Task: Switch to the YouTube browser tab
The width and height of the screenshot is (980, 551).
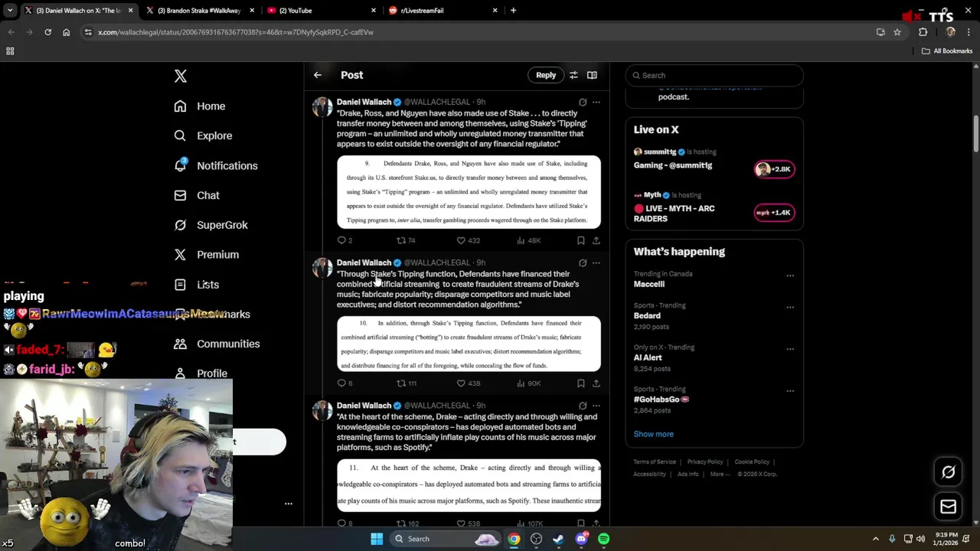Action: 322,11
